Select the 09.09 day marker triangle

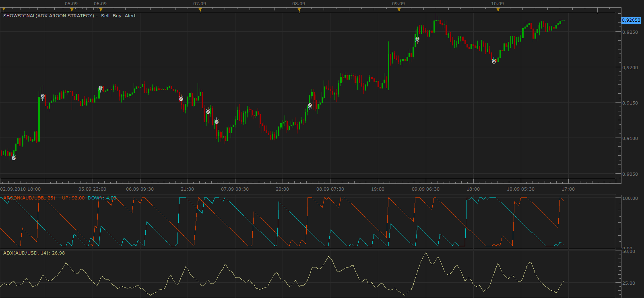click(399, 10)
